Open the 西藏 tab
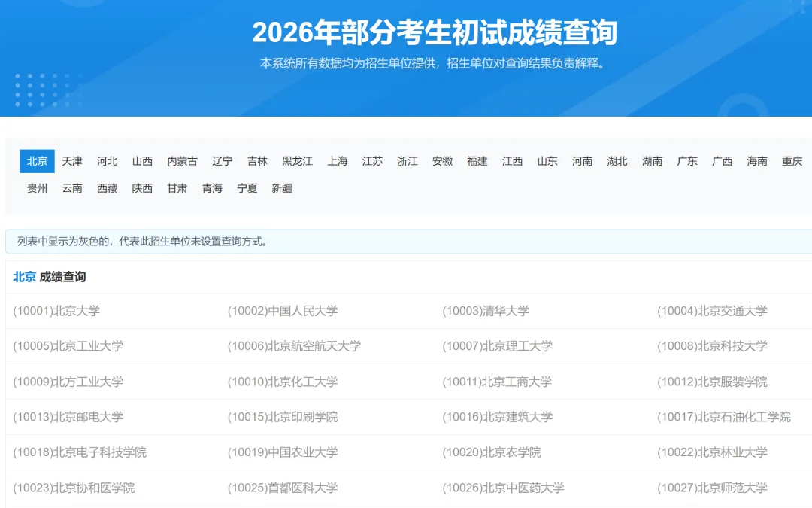812x508 pixels. pyautogui.click(x=108, y=188)
